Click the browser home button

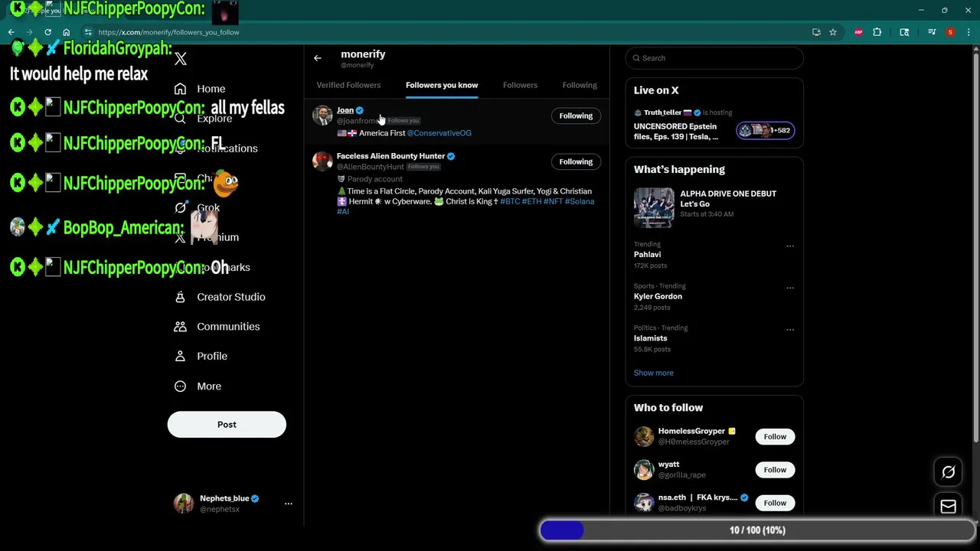coord(67,32)
